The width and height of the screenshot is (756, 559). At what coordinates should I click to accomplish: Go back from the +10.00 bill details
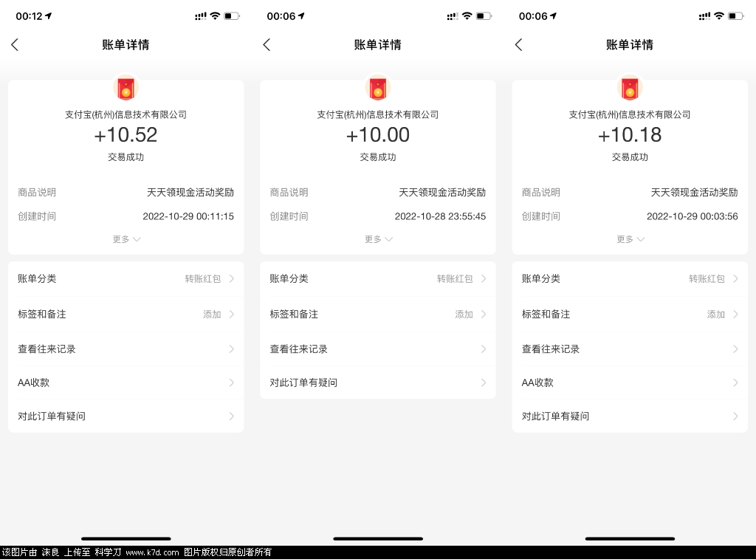267,45
